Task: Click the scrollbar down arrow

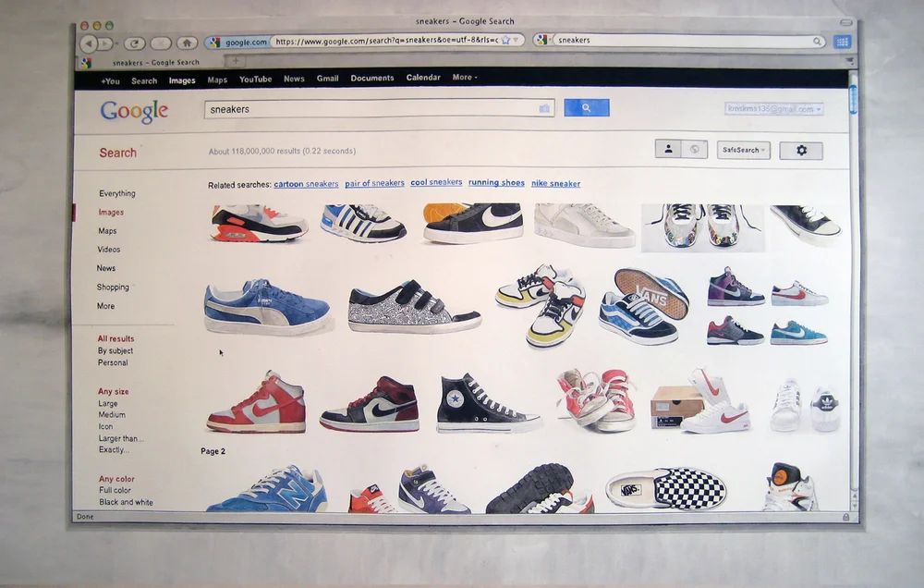Action: [x=855, y=507]
